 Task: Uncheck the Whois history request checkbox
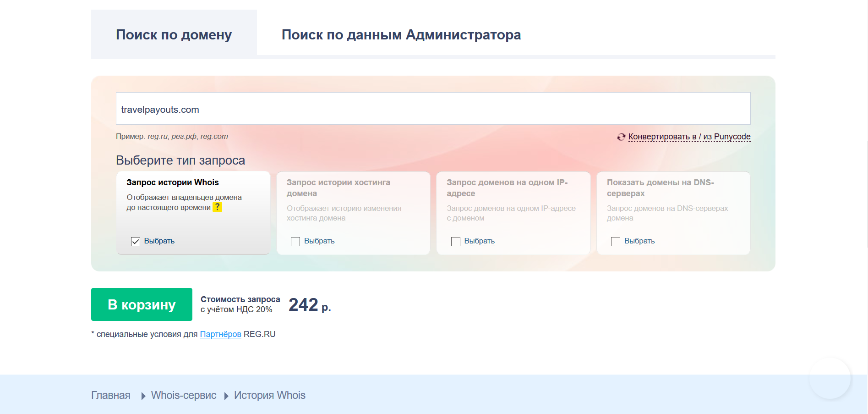[136, 242]
